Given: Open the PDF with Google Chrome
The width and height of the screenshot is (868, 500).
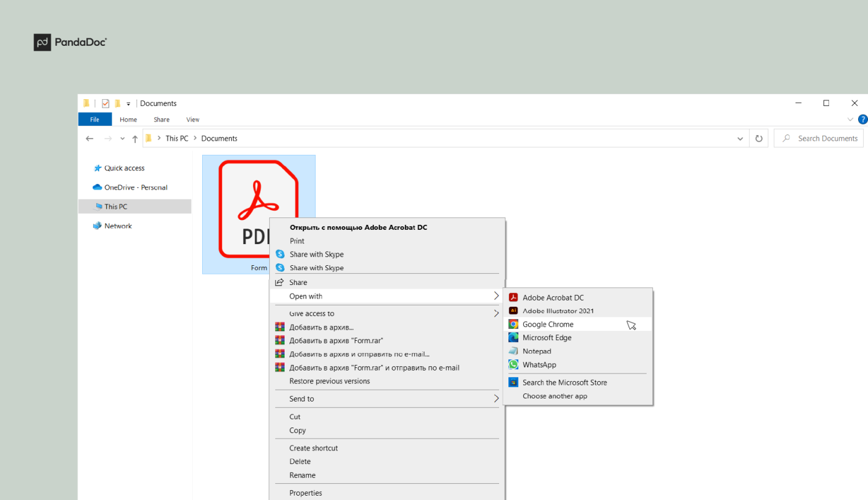Looking at the screenshot, I should tap(578, 324).
